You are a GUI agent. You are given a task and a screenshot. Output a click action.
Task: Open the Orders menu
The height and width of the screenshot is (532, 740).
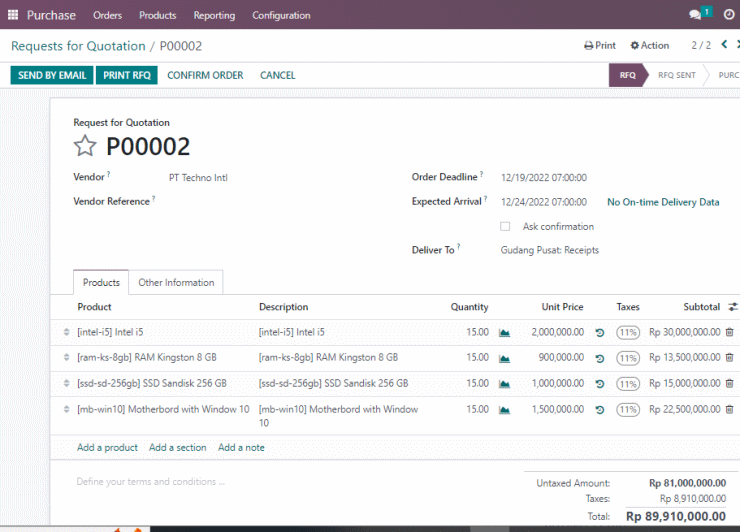coord(107,15)
